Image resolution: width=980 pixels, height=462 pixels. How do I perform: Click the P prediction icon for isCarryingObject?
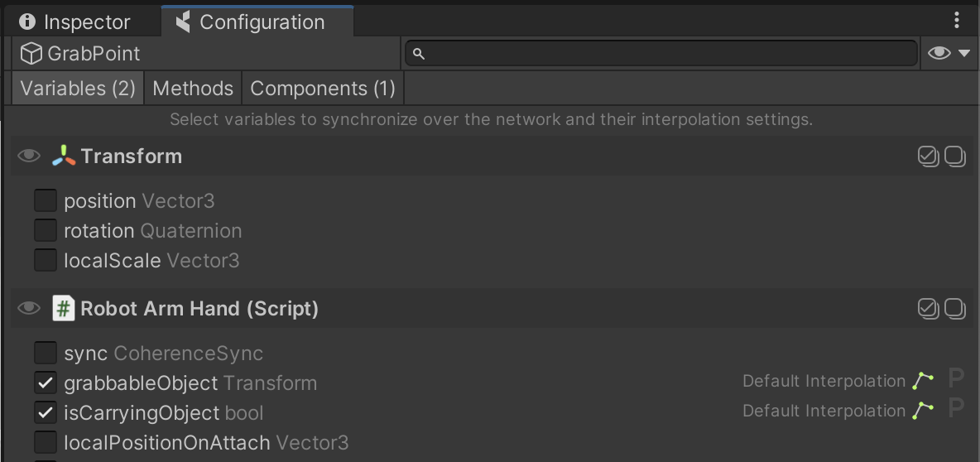pyautogui.click(x=956, y=411)
